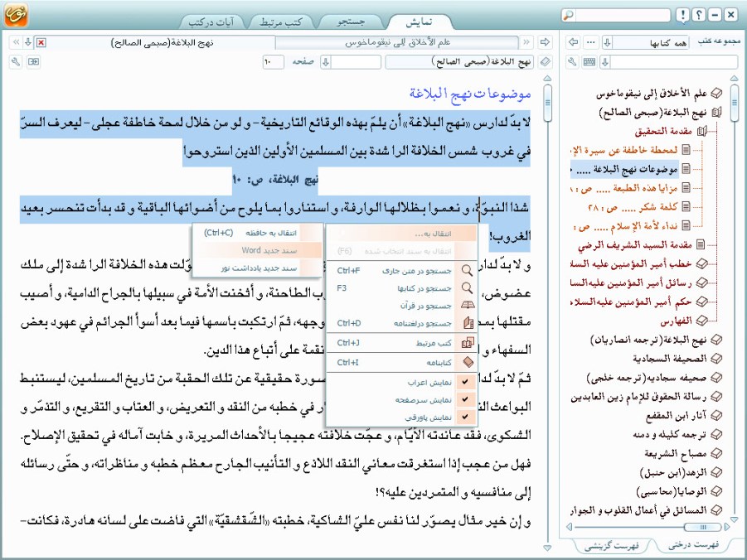Click the page icon of مزايا هذه الطبعة
Screen dimensions: 747x560
tap(686, 187)
